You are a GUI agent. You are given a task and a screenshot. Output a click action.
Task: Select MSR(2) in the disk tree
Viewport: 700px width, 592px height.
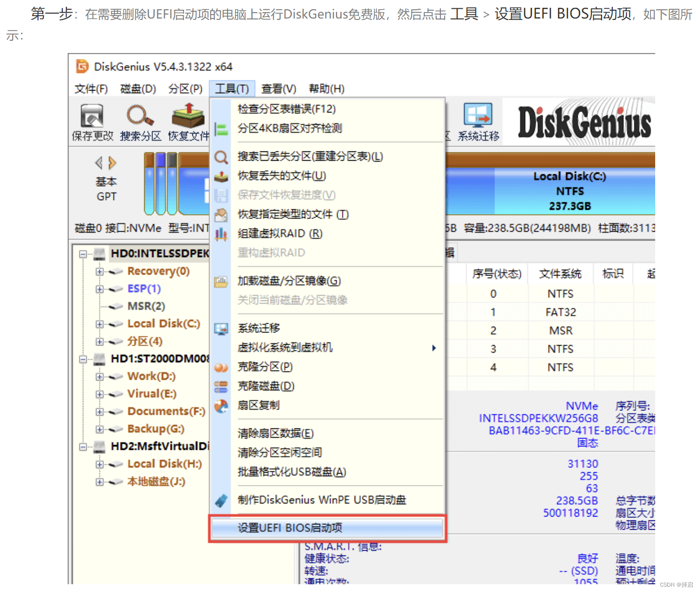(x=146, y=306)
